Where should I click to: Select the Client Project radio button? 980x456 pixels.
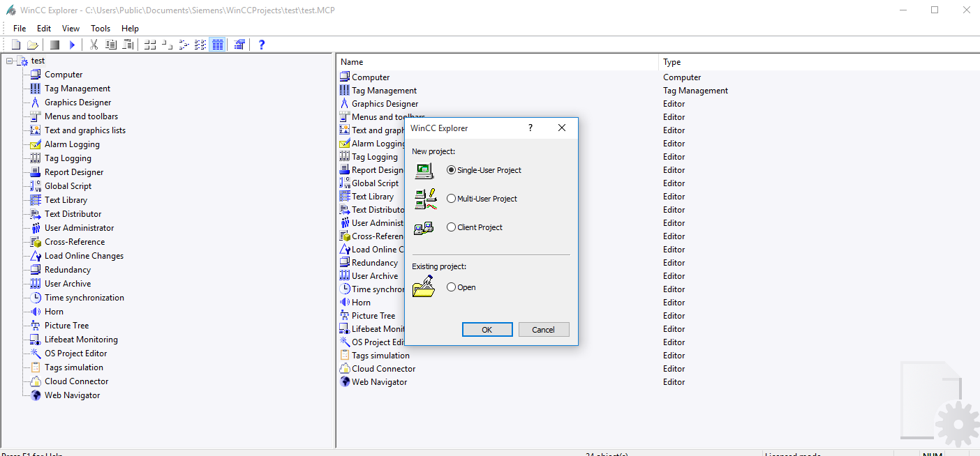pos(452,227)
